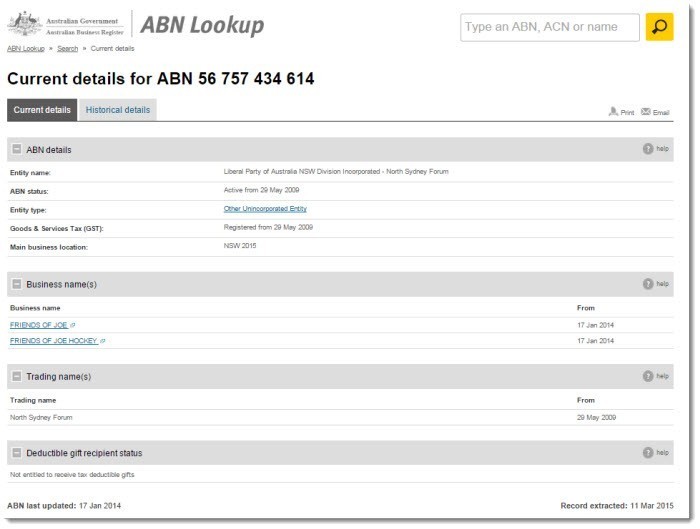The height and width of the screenshot is (529, 700).
Task: Click the Email envelope icon
Action: pyautogui.click(x=646, y=112)
